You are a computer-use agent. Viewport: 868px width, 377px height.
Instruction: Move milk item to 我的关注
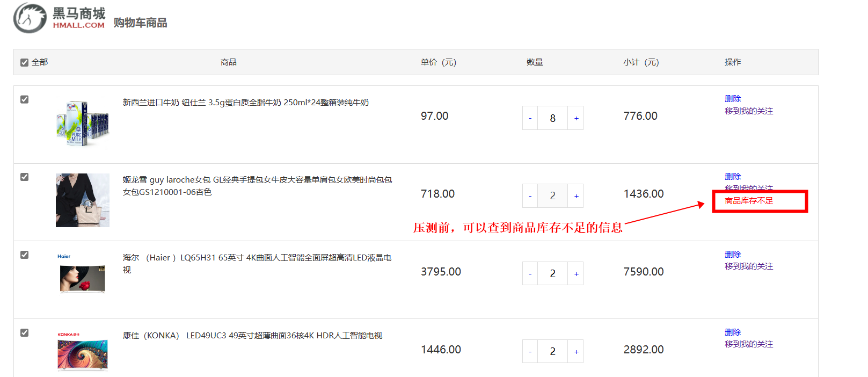[748, 111]
